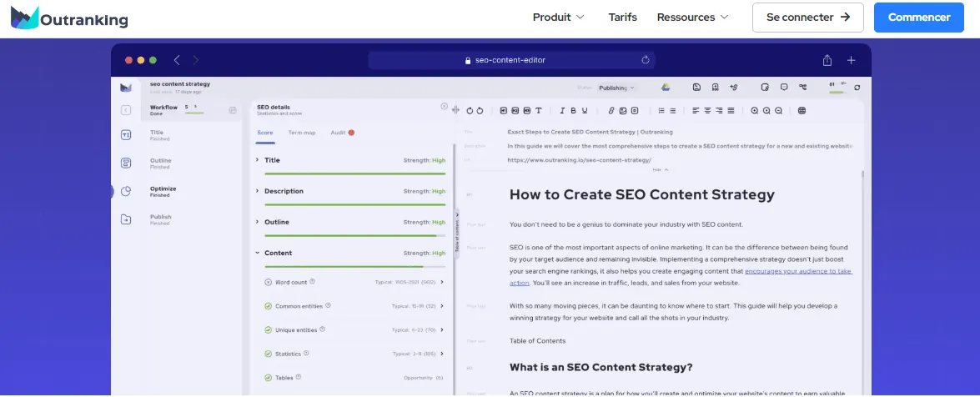Click the globe icon in toolbar
This screenshot has width=980, height=397.
click(x=802, y=111)
